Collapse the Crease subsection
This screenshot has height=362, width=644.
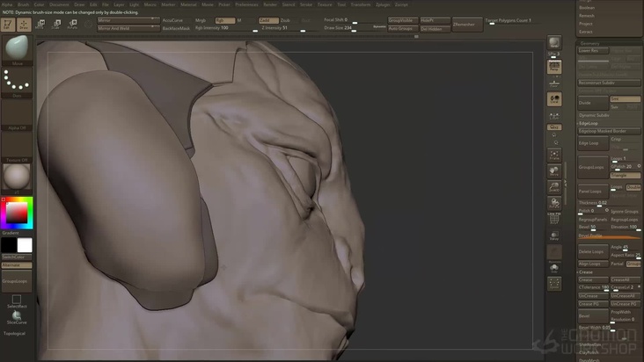tap(586, 272)
